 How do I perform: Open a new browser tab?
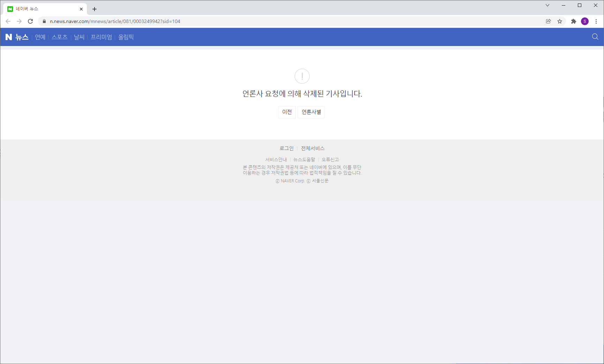pos(95,9)
